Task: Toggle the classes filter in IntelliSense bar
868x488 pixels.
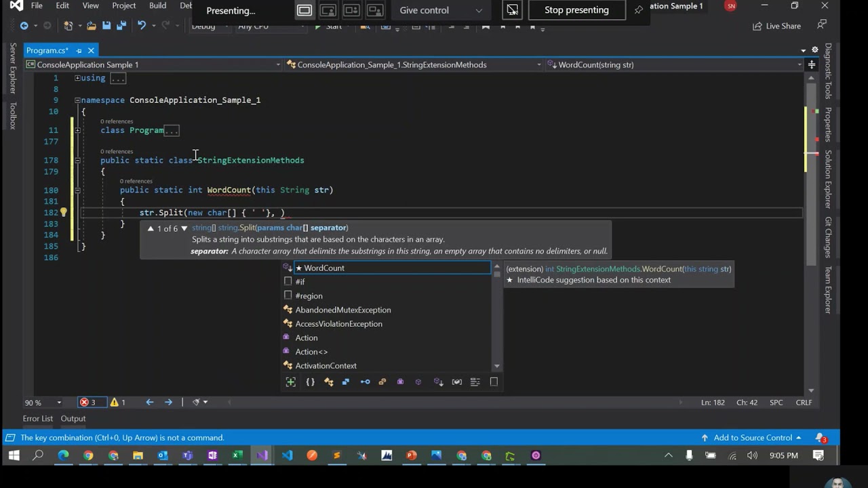Action: click(328, 382)
